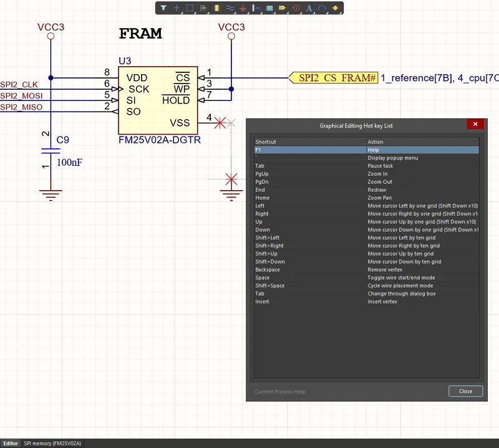499x448 pixels.
Task: Close the Hot key List dialog with X
Action: click(x=475, y=124)
